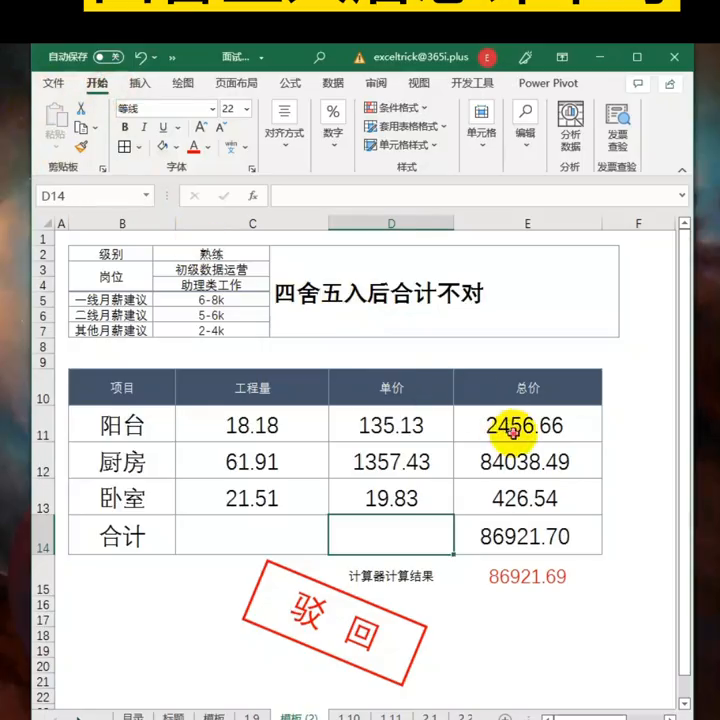Open the 数字 percent number group

coord(333,125)
